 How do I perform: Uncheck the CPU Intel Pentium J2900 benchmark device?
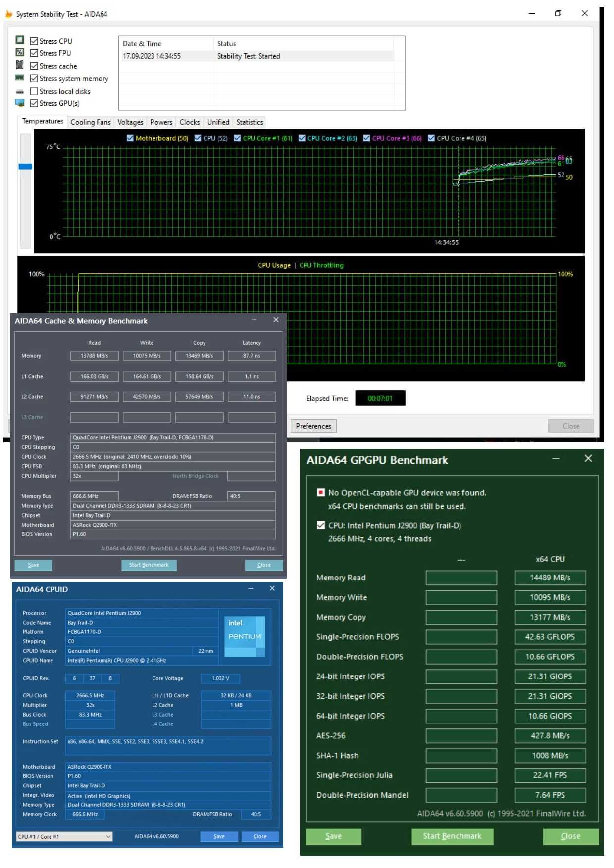[x=321, y=525]
